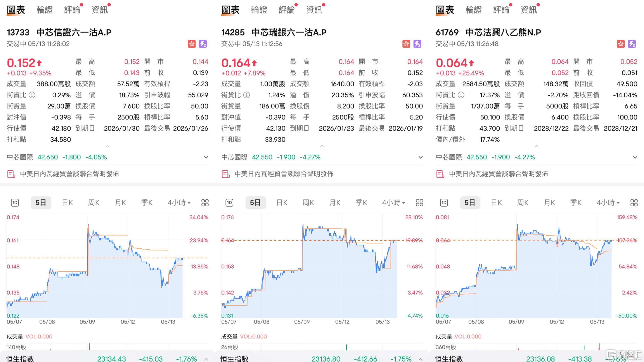Open 4小時 interval dropdown in 14285 panel
The width and height of the screenshot is (644, 362).
pyautogui.click(x=394, y=203)
